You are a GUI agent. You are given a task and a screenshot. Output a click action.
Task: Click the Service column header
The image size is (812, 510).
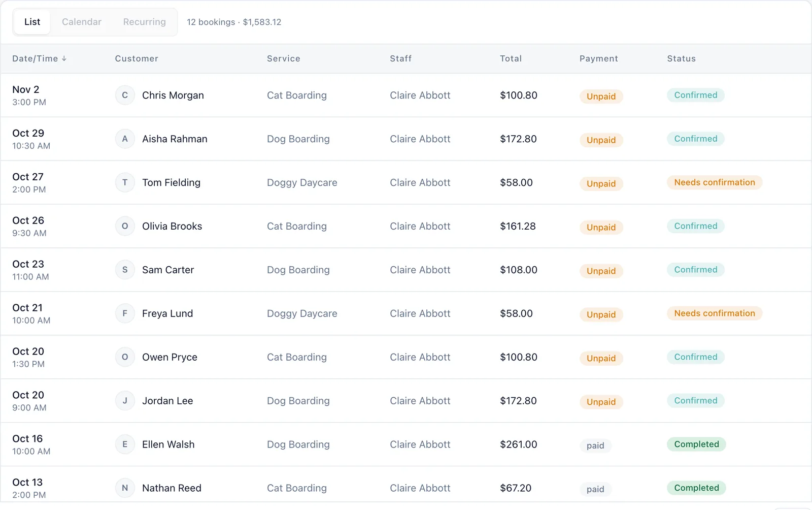click(x=284, y=58)
